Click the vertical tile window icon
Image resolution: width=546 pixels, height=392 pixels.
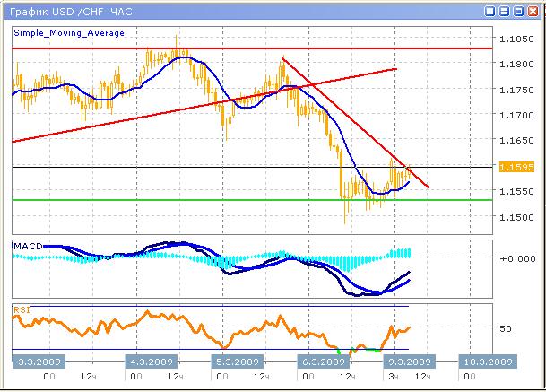tap(491, 12)
